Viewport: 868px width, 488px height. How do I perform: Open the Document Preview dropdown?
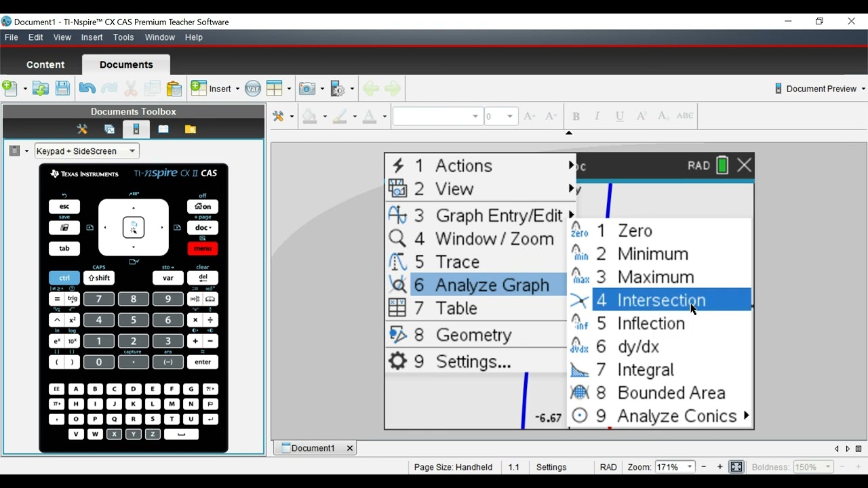[x=821, y=89]
